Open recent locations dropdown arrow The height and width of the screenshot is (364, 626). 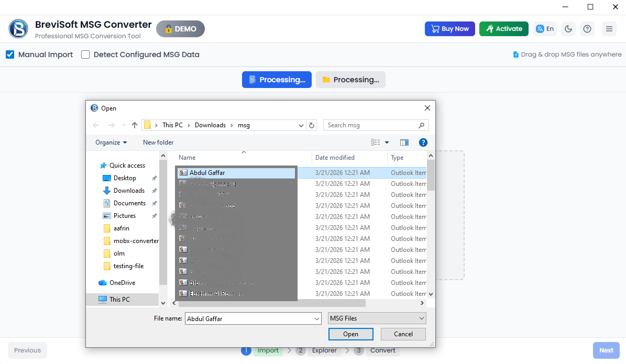click(x=124, y=125)
